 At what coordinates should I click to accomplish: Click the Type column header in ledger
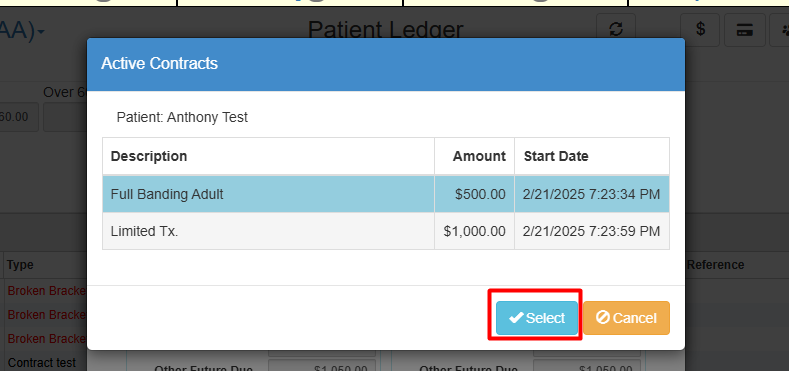(x=21, y=265)
